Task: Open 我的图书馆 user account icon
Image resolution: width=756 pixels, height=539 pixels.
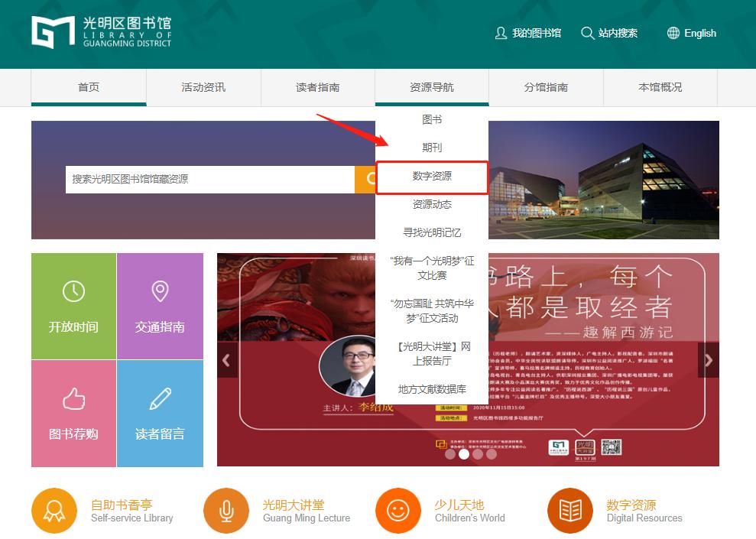Action: 501,33
